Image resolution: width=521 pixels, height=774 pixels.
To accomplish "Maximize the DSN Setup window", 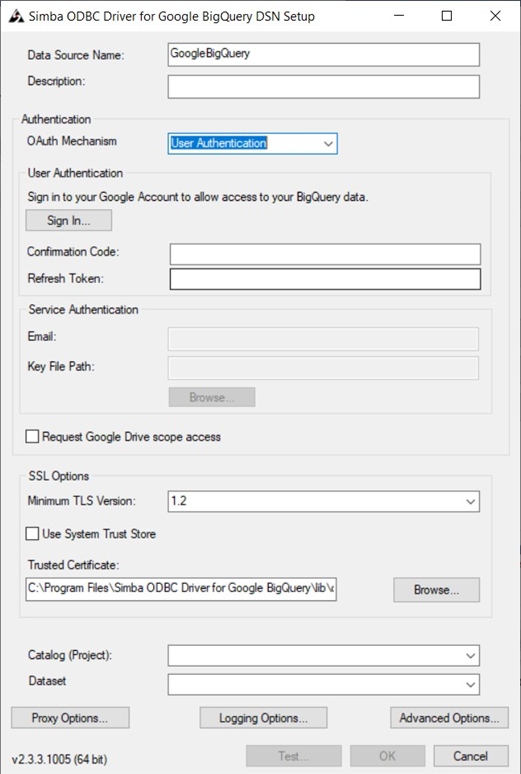I will (x=446, y=16).
